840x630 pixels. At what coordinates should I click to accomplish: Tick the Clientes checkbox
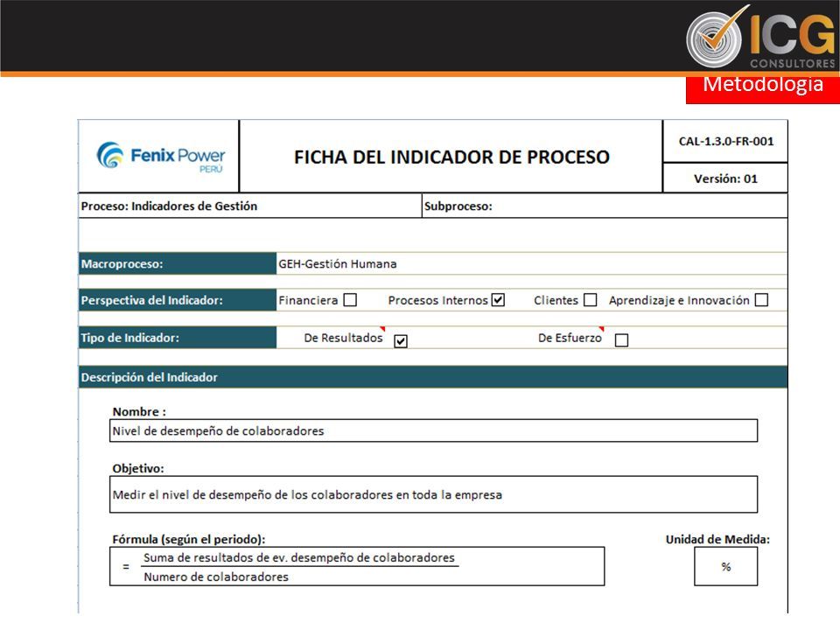click(x=590, y=300)
